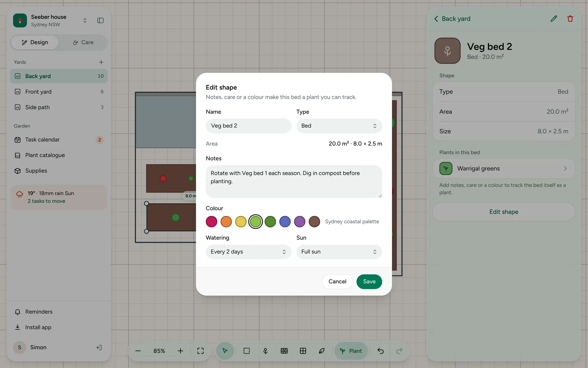Select the dashed rectangle marquee tool
Screen dimensions: 588x368
coord(247,351)
